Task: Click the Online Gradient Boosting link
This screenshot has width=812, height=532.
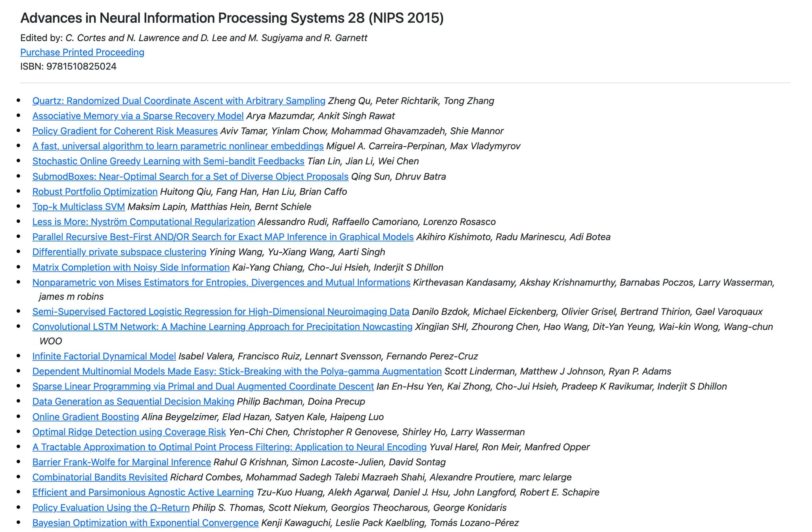Action: (86, 417)
